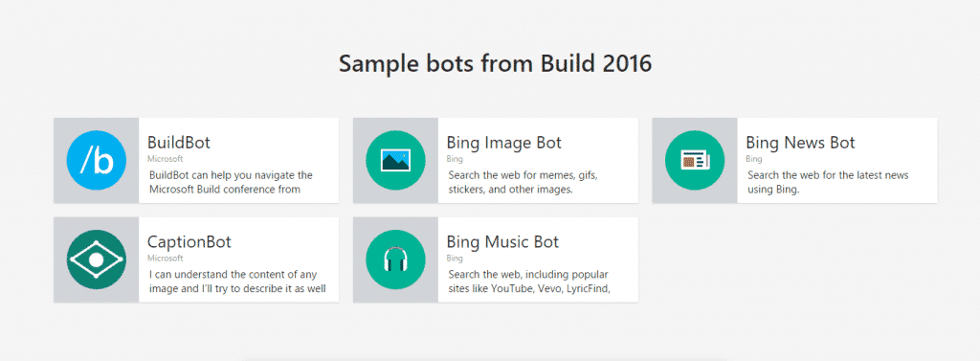
Task: Click the BuildBot description about Build conference
Action: click(231, 182)
